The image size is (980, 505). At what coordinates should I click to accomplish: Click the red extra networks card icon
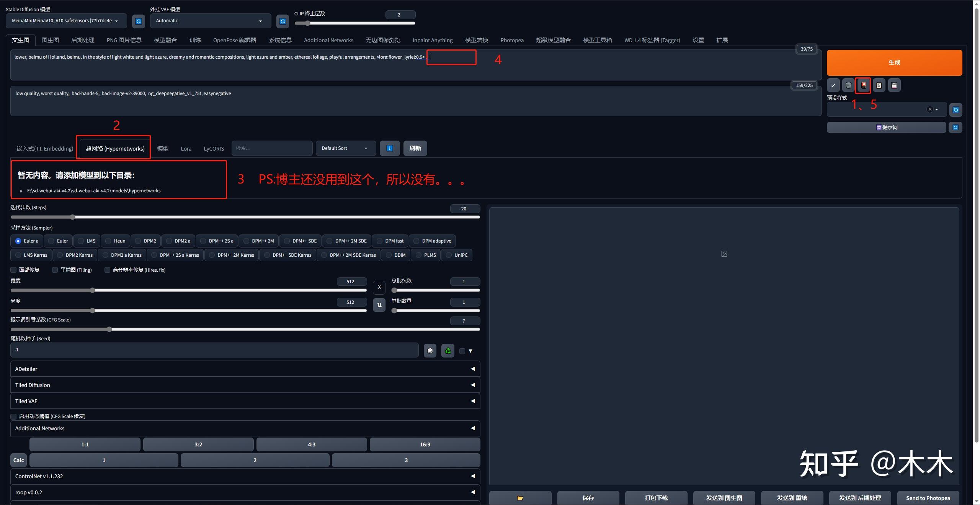click(x=864, y=85)
